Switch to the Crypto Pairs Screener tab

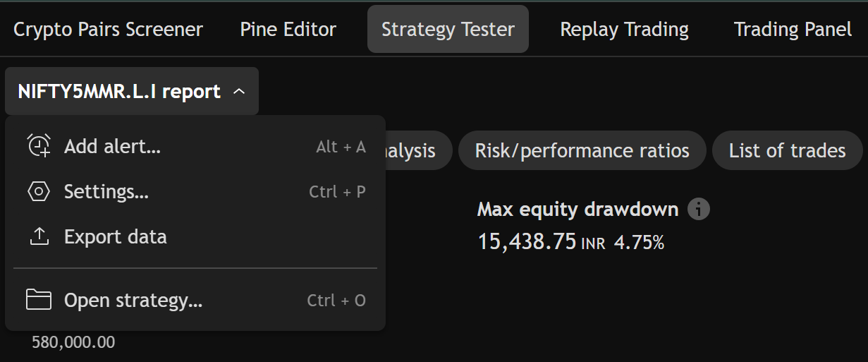(x=108, y=30)
